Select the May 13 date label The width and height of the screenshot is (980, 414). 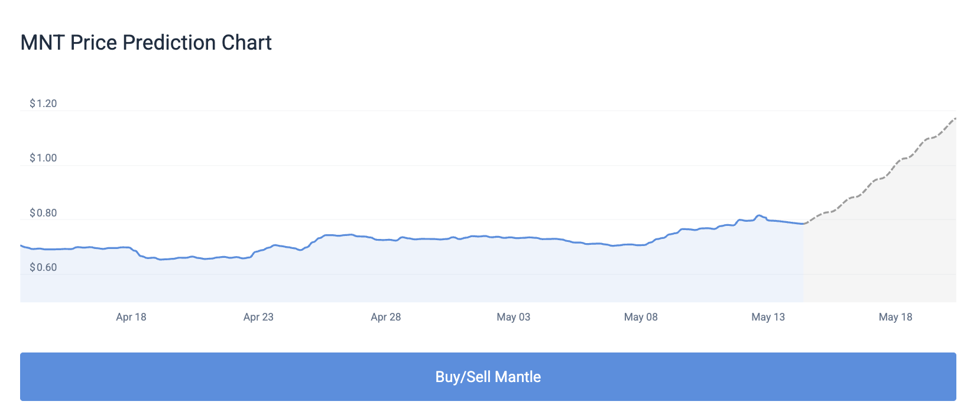pos(768,317)
